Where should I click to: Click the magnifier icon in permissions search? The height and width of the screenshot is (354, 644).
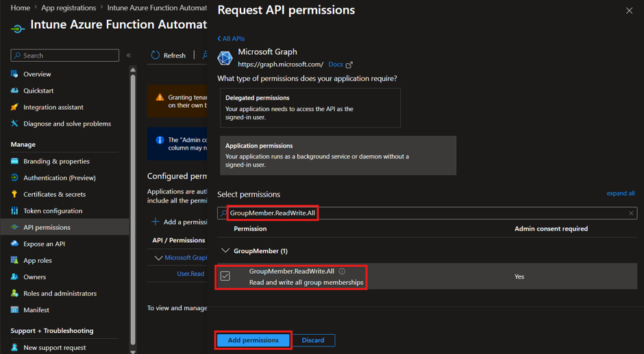[x=223, y=213]
